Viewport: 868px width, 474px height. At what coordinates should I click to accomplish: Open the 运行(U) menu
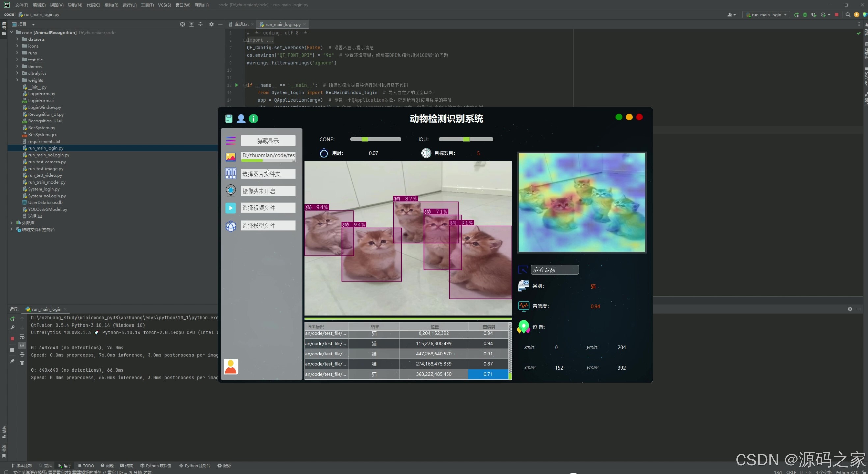click(129, 5)
